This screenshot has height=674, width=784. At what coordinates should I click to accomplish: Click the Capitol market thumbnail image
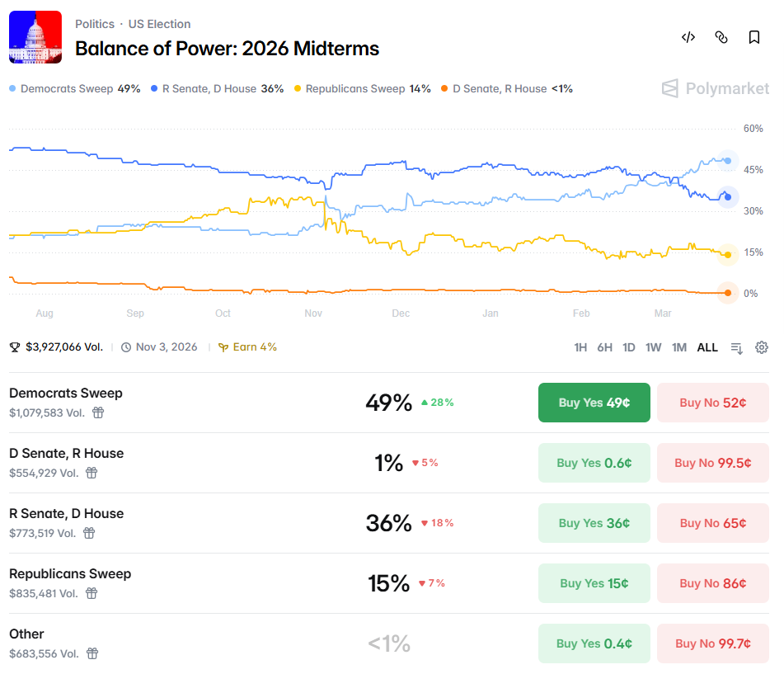click(x=35, y=37)
